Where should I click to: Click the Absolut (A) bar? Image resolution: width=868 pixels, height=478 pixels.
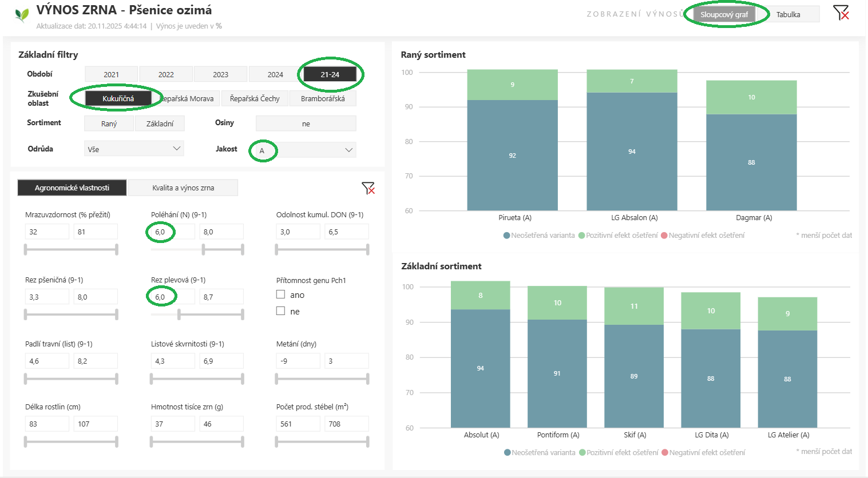tap(481, 354)
